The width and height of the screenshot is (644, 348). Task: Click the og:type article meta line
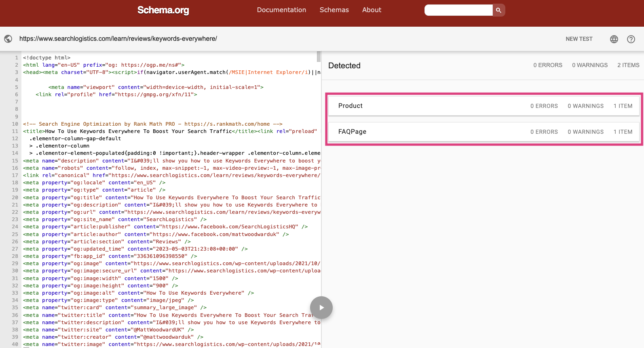click(94, 190)
